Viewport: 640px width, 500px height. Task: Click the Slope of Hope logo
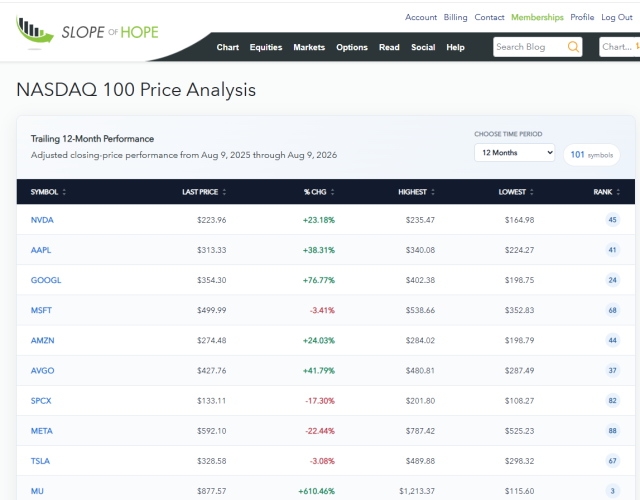pyautogui.click(x=87, y=30)
